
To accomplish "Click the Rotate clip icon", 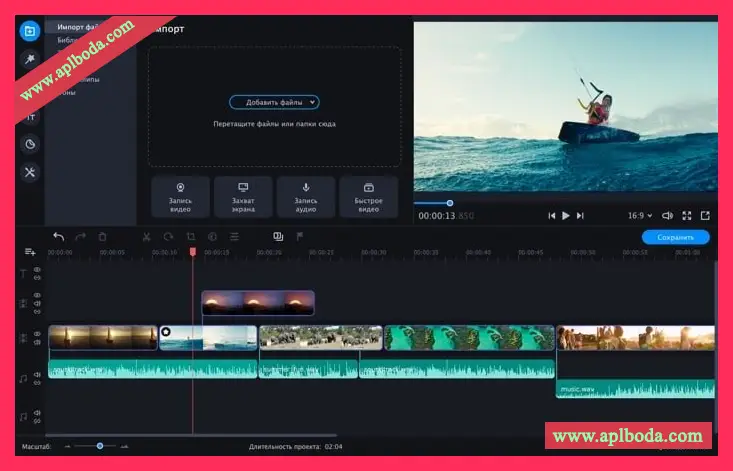I will tap(168, 237).
